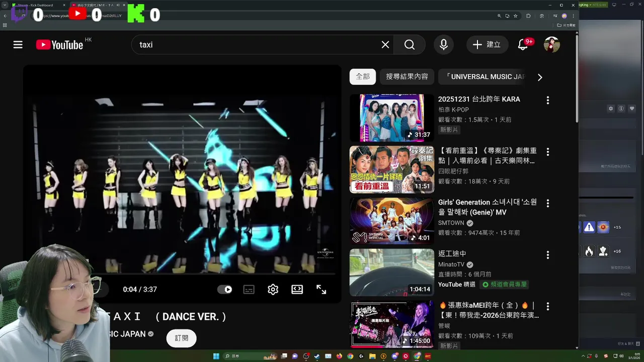Viewport: 644px width, 362px height.
Task: Switch to the 少女時代 T A X I YouTube browser tab
Action: pyautogui.click(x=99, y=5)
